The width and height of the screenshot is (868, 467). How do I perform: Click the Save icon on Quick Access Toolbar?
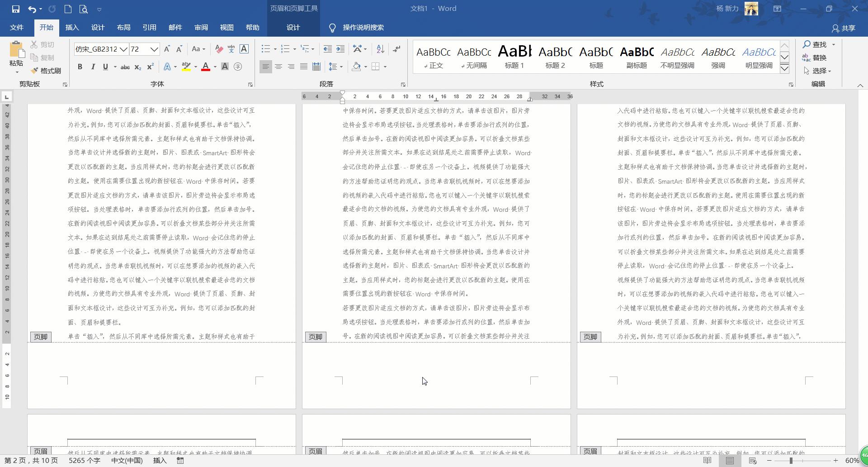16,8
